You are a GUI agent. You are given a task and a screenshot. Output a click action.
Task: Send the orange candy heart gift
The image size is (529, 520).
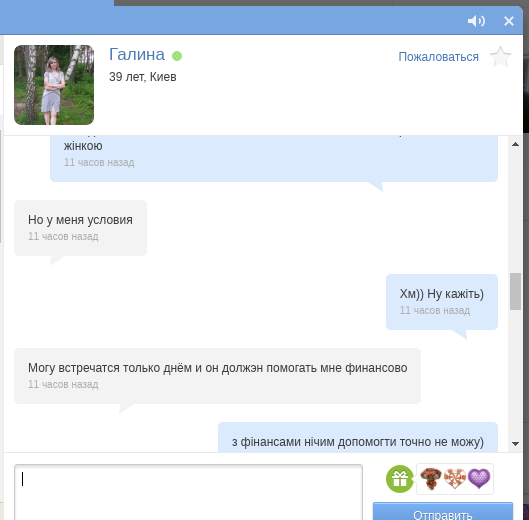click(x=455, y=478)
